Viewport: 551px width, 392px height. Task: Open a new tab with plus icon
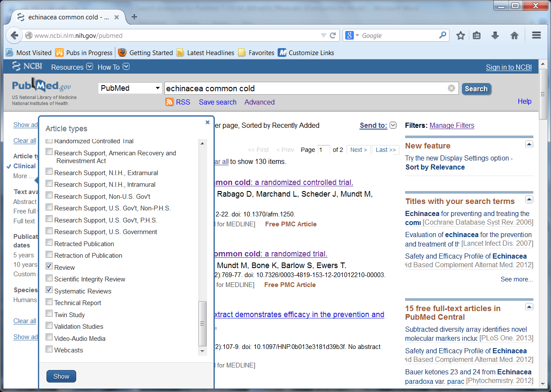click(134, 17)
